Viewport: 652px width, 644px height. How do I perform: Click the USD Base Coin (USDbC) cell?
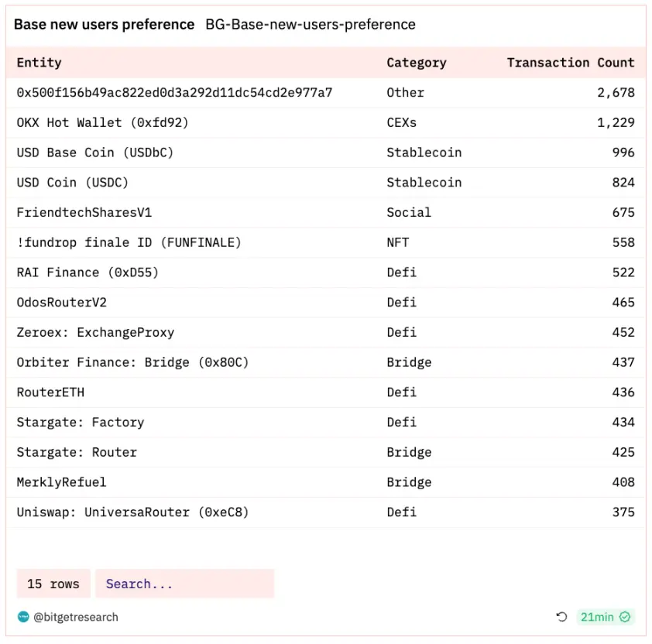point(94,152)
